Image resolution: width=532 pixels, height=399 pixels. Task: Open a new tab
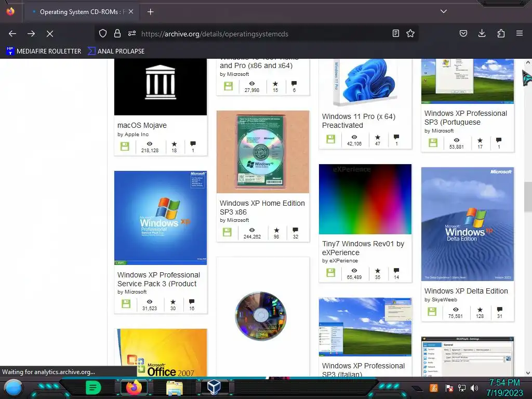pos(150,12)
